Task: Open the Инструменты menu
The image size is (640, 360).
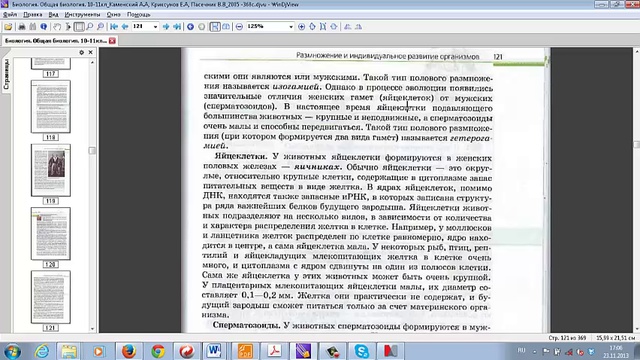Action: [82, 14]
